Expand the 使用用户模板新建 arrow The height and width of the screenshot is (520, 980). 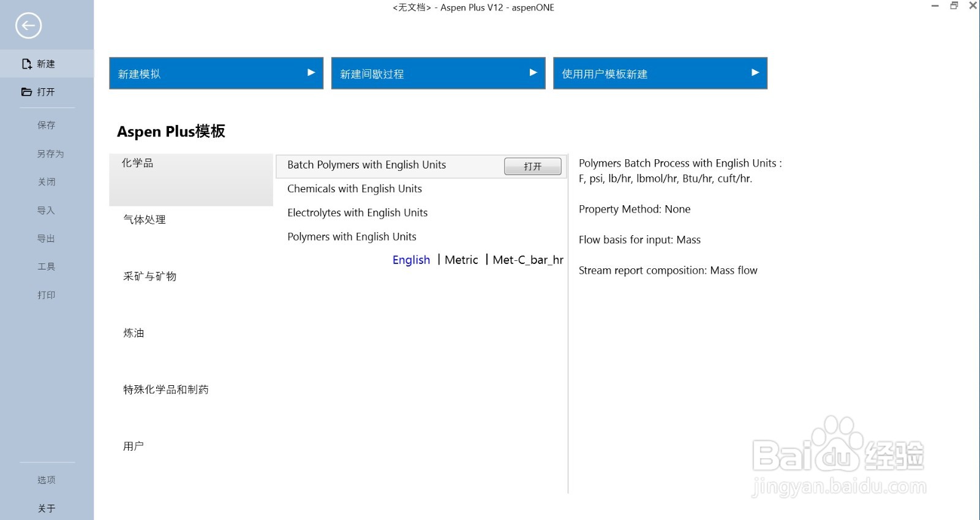coord(755,72)
